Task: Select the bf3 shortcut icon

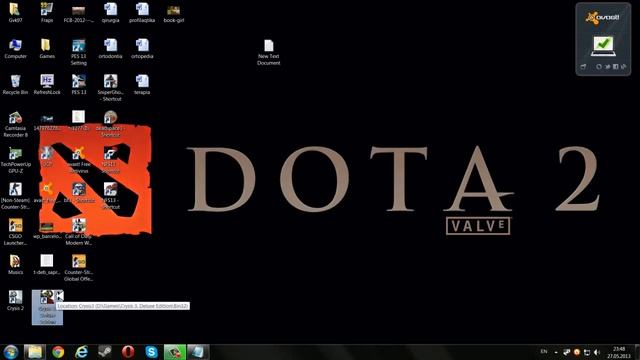Action: 78,193
